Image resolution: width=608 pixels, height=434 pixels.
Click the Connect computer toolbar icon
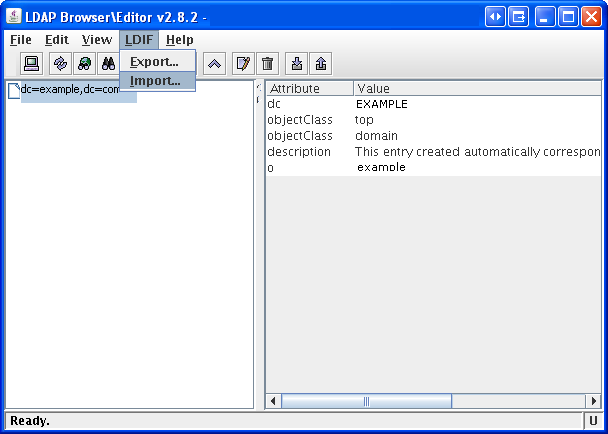31,64
